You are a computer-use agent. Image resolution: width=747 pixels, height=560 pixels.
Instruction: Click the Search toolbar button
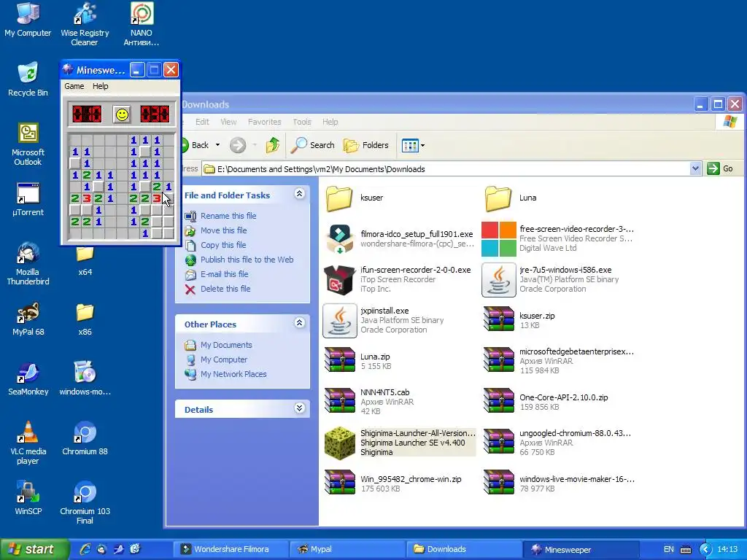pos(312,145)
